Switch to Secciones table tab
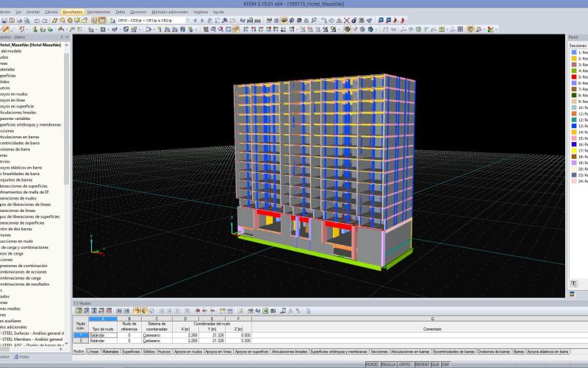Viewport: 588px width, 368px height. pos(379,352)
